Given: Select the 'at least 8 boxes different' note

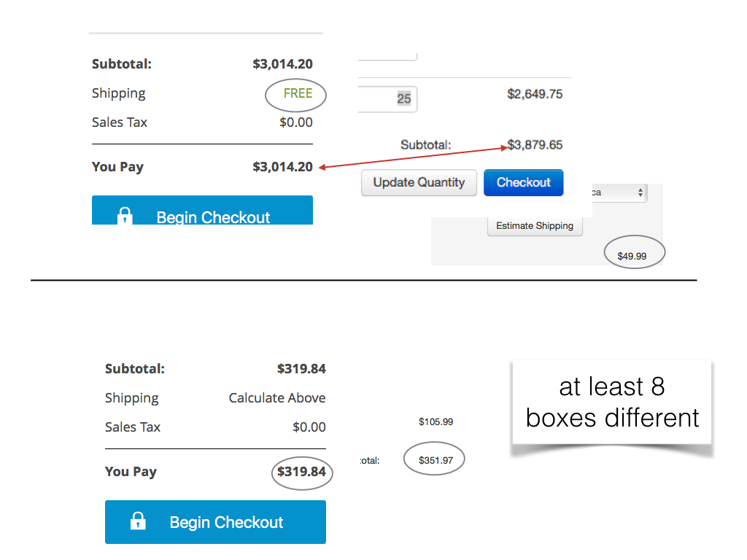Looking at the screenshot, I should tap(612, 402).
